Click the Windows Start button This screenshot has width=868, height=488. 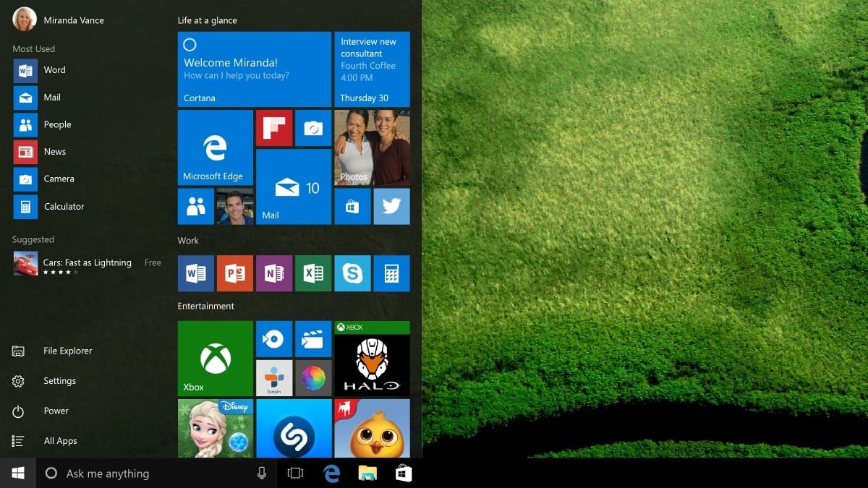[x=18, y=473]
